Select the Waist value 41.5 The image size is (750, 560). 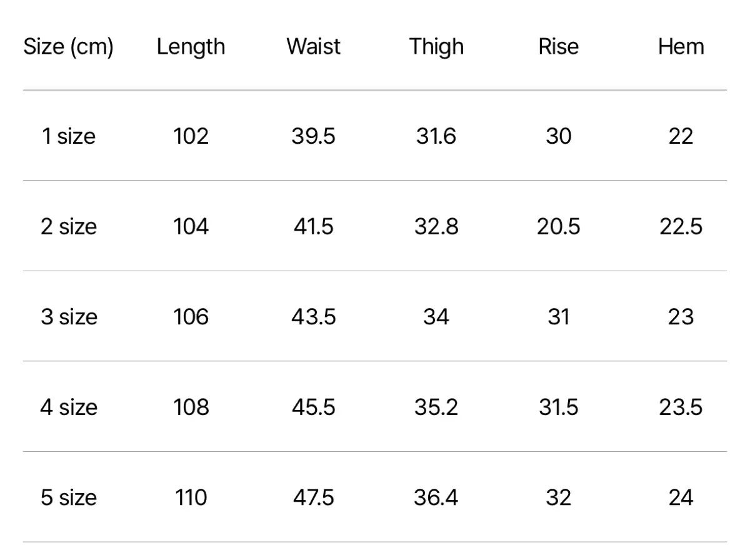pyautogui.click(x=314, y=226)
